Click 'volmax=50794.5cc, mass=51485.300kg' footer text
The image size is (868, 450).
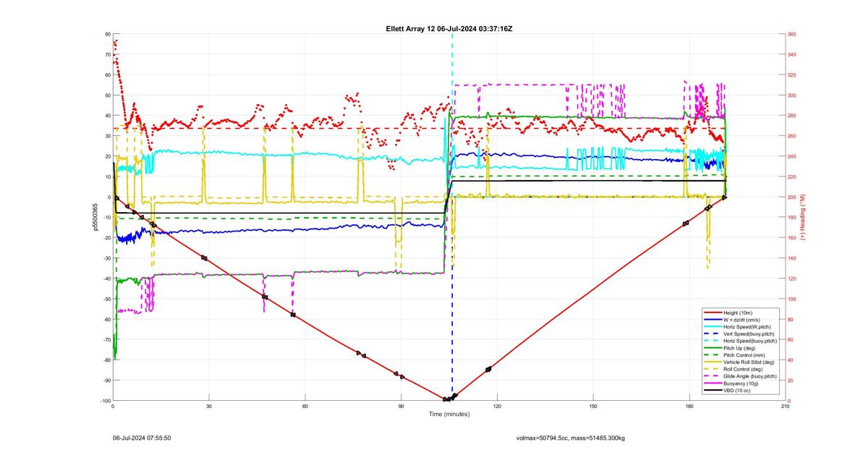pyautogui.click(x=571, y=438)
